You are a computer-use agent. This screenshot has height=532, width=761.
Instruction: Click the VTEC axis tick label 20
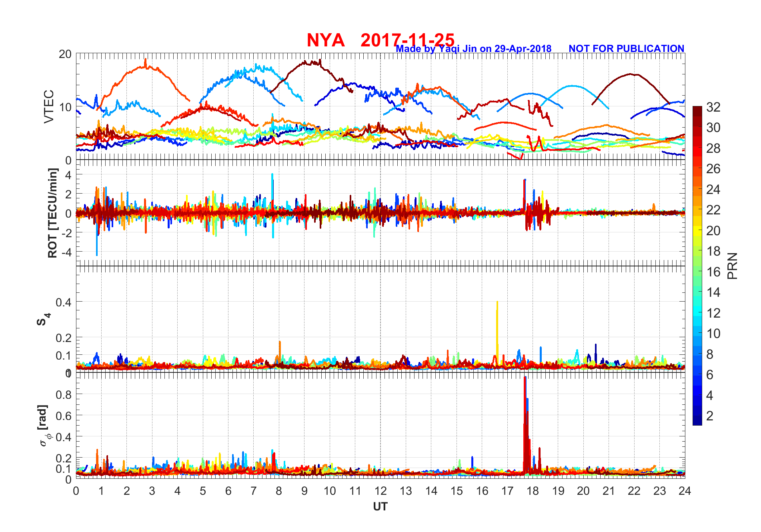(x=65, y=54)
